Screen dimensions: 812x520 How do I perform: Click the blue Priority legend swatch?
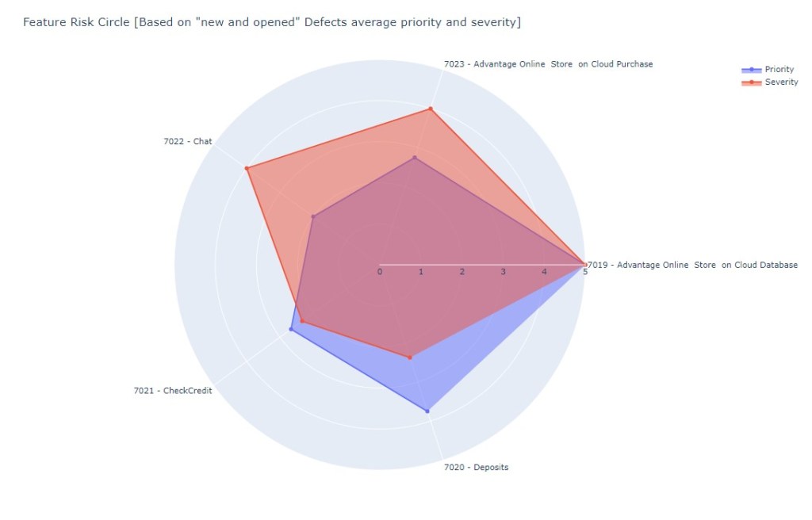[751, 70]
